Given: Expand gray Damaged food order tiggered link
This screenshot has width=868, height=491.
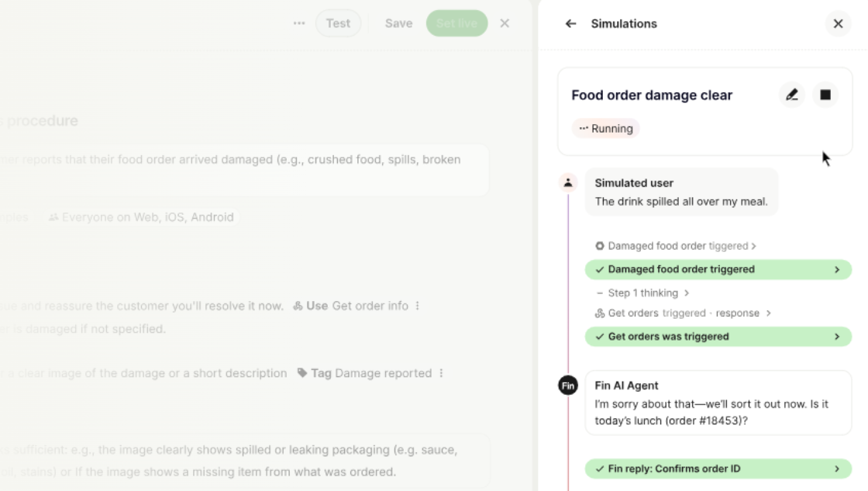Looking at the screenshot, I should click(675, 245).
